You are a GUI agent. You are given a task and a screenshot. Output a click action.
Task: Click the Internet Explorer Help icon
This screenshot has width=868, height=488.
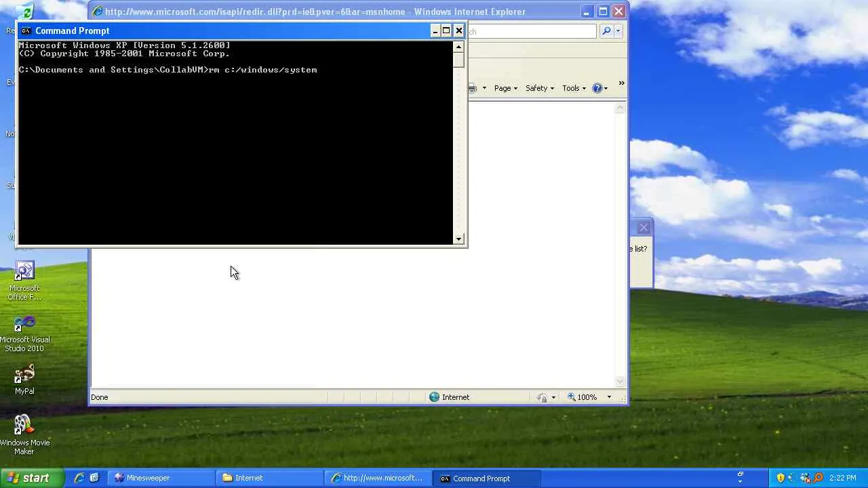(x=597, y=88)
